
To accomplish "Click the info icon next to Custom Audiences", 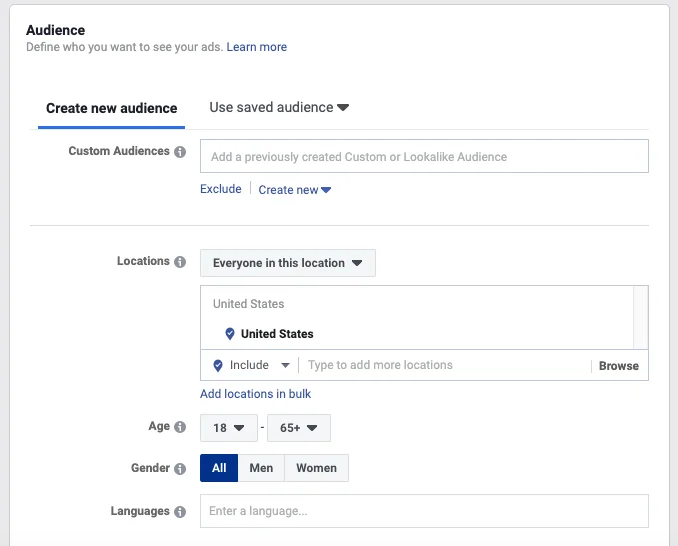I will 180,152.
